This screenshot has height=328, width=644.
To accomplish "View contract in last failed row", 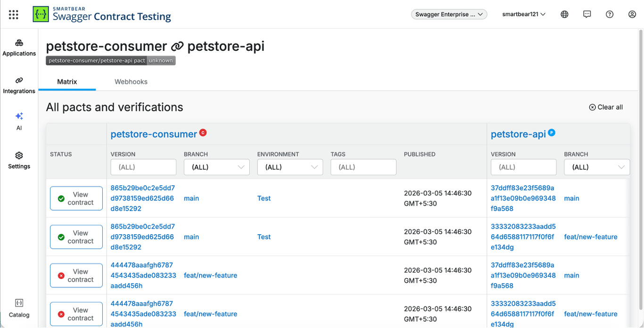I will 76,314.
